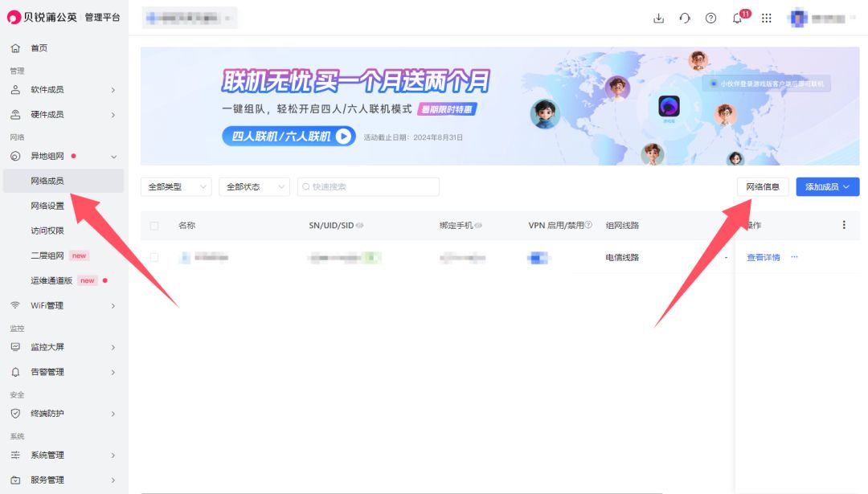Click the download icon in top bar
The image size is (868, 494).
click(658, 18)
